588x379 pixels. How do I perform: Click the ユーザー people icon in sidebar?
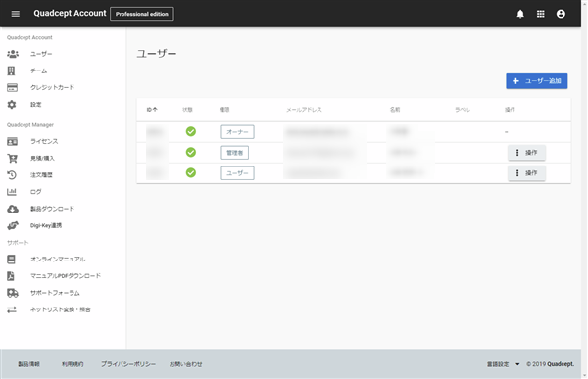coord(13,54)
